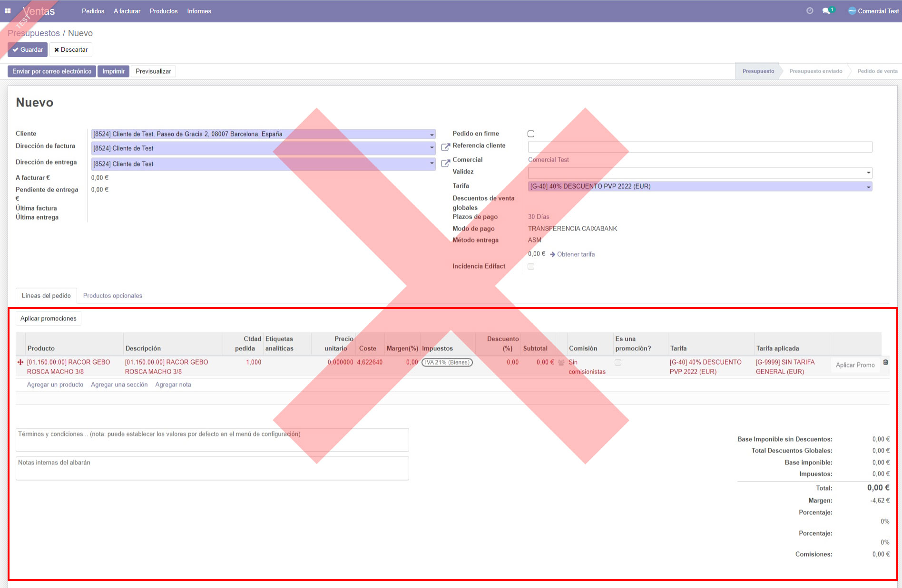Enable the Pedido en firme checkbox
Image resolution: width=902 pixels, height=588 pixels.
(x=531, y=134)
